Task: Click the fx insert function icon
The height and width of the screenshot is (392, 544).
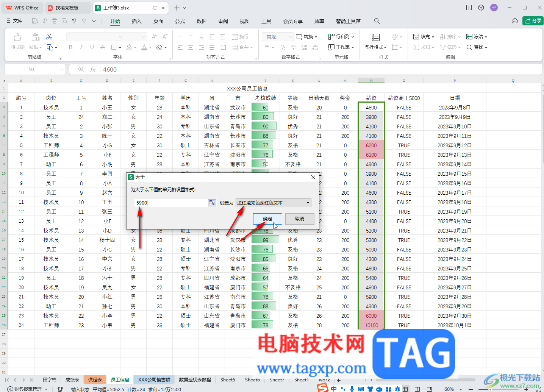Action: tap(92, 69)
